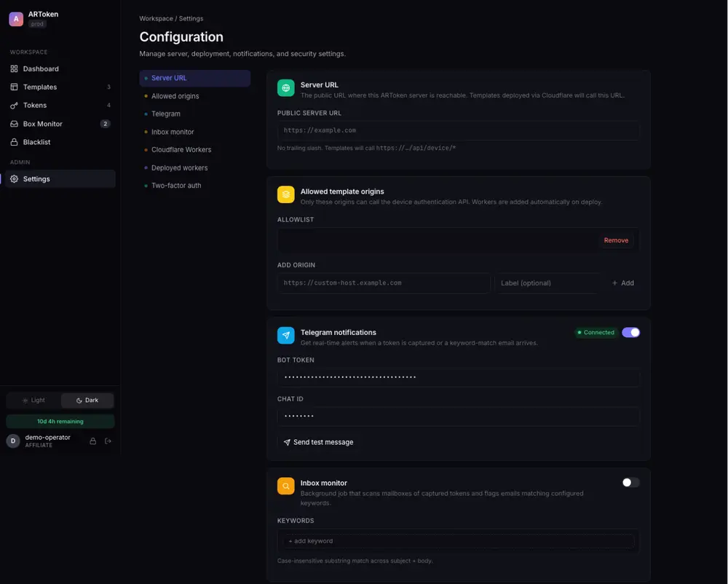728x584 pixels.
Task: Jump to Telegram section
Action: pos(194,114)
